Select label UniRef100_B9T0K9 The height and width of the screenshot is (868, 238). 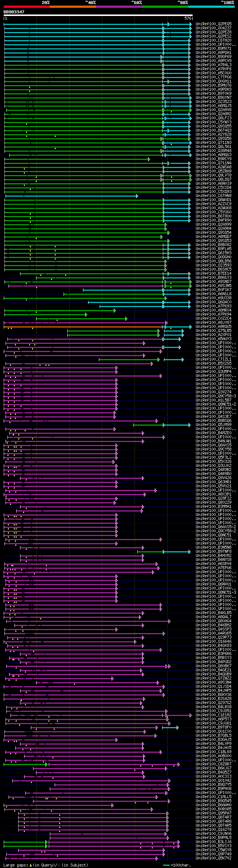[x=213, y=93]
